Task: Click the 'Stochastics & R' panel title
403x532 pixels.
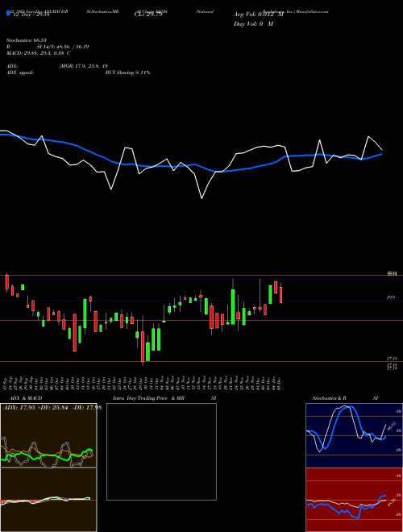Action: 330,398
